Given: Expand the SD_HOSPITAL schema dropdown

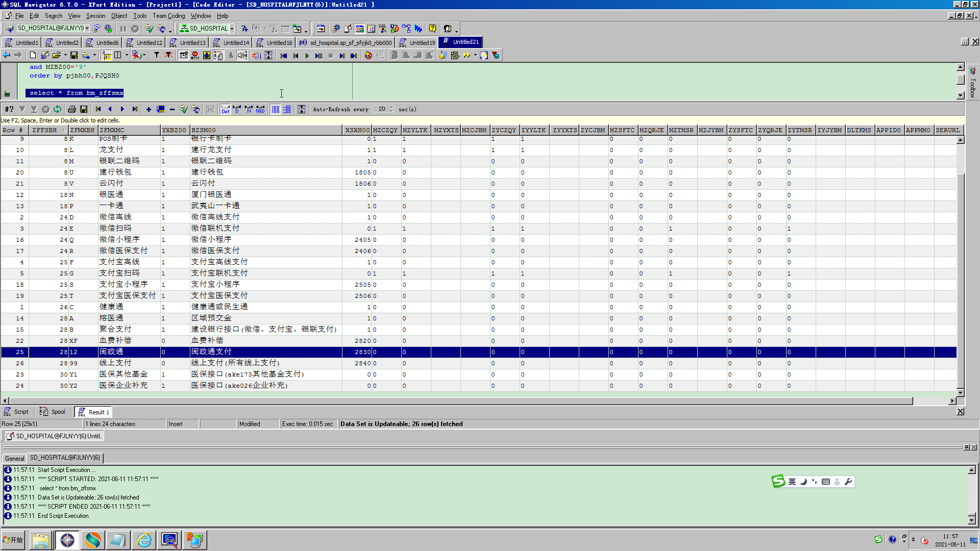Looking at the screenshot, I should click(232, 29).
